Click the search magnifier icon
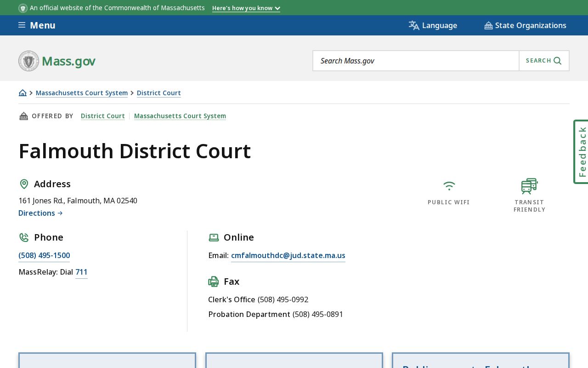The width and height of the screenshot is (588, 368). coord(558,61)
